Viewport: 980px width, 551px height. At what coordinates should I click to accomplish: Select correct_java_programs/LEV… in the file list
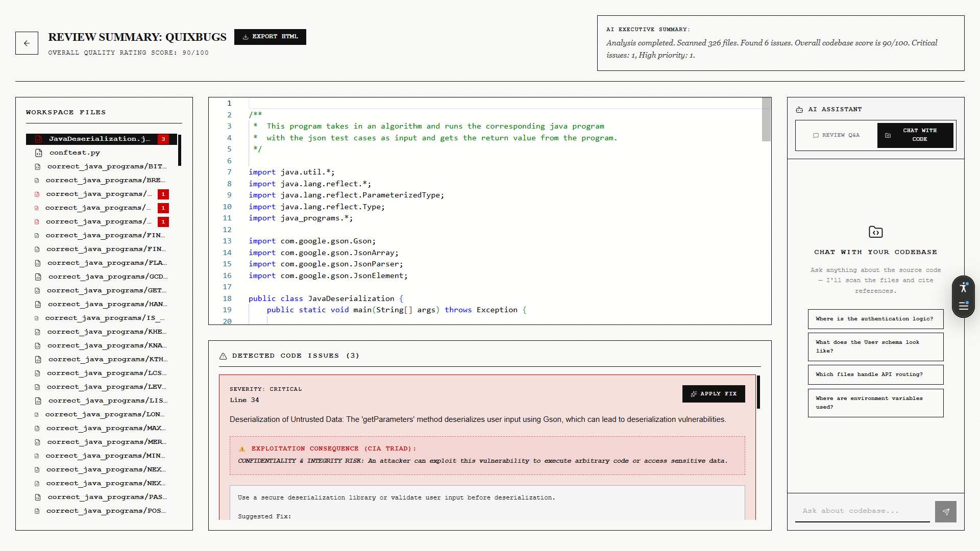[102, 387]
